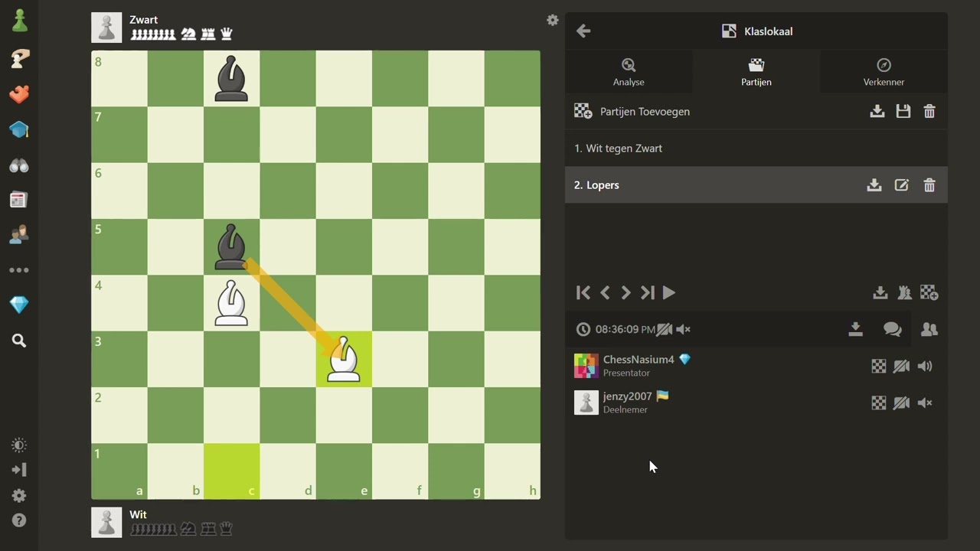Click ChessNasium4's colorful avatar
This screenshot has width=980, height=551.
pyautogui.click(x=586, y=366)
